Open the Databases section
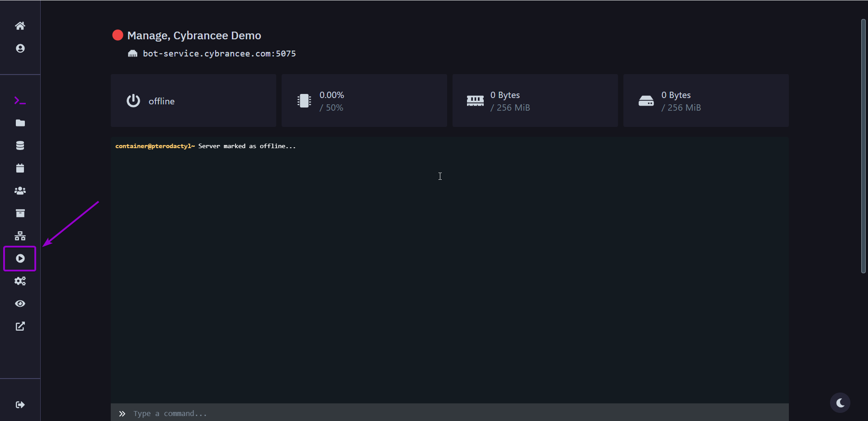The image size is (868, 421). click(20, 145)
